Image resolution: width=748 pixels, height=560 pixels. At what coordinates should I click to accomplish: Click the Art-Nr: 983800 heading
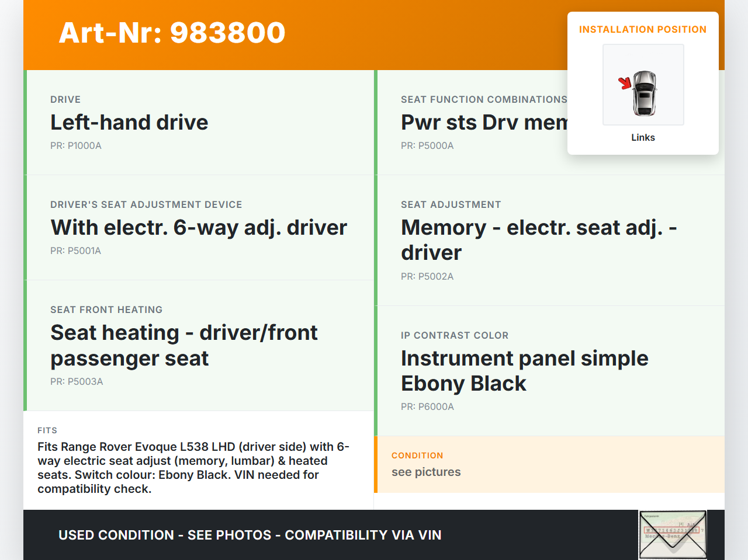(172, 33)
